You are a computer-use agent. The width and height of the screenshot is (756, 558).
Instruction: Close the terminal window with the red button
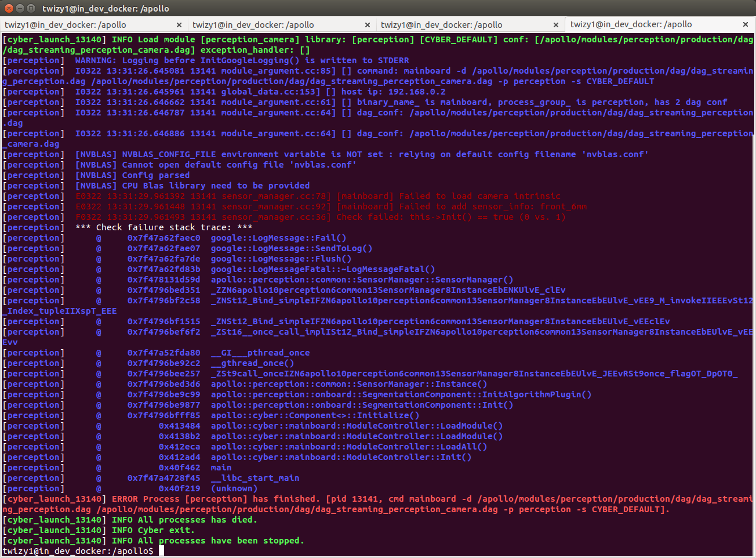point(9,8)
